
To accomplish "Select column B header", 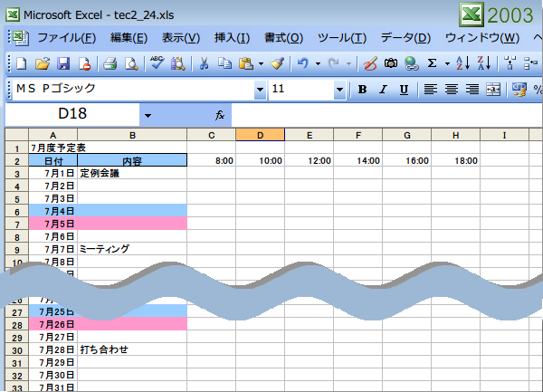I will point(132,135).
